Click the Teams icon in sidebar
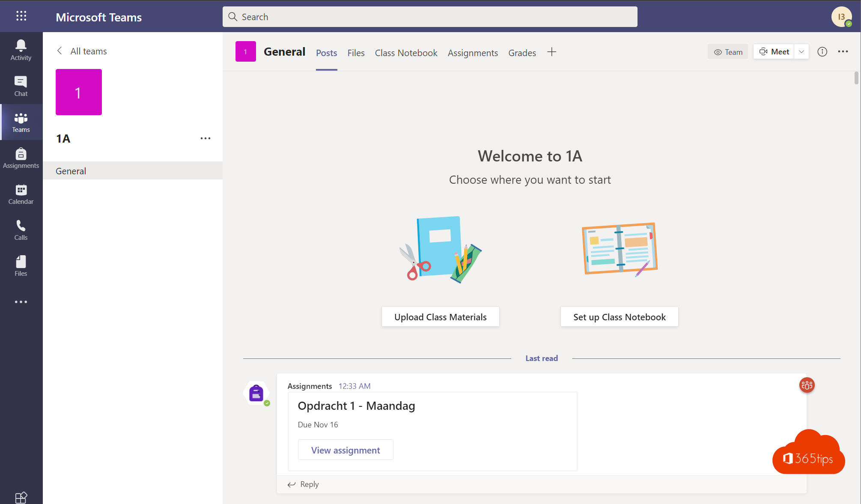This screenshot has height=504, width=861. [x=21, y=122]
